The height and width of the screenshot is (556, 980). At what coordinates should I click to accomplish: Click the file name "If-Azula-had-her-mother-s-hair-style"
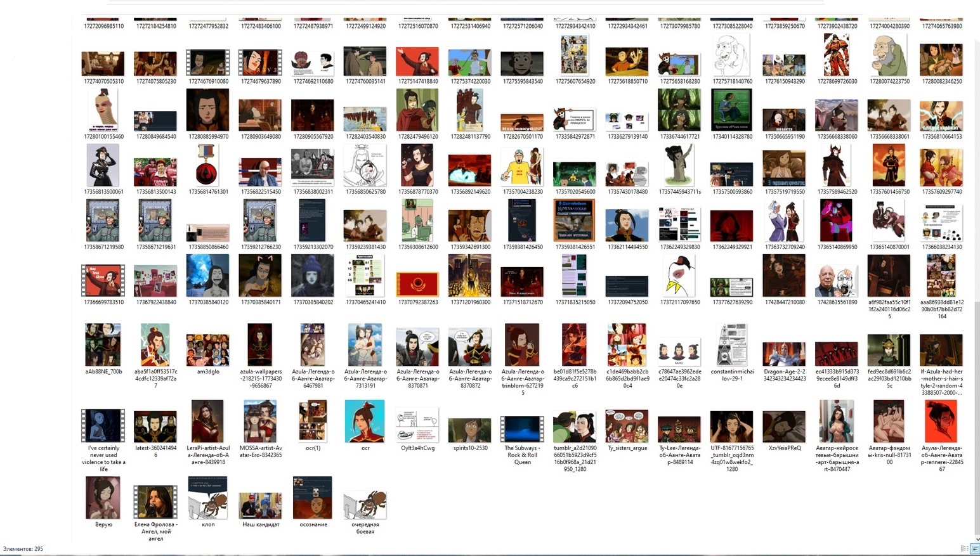tap(942, 382)
